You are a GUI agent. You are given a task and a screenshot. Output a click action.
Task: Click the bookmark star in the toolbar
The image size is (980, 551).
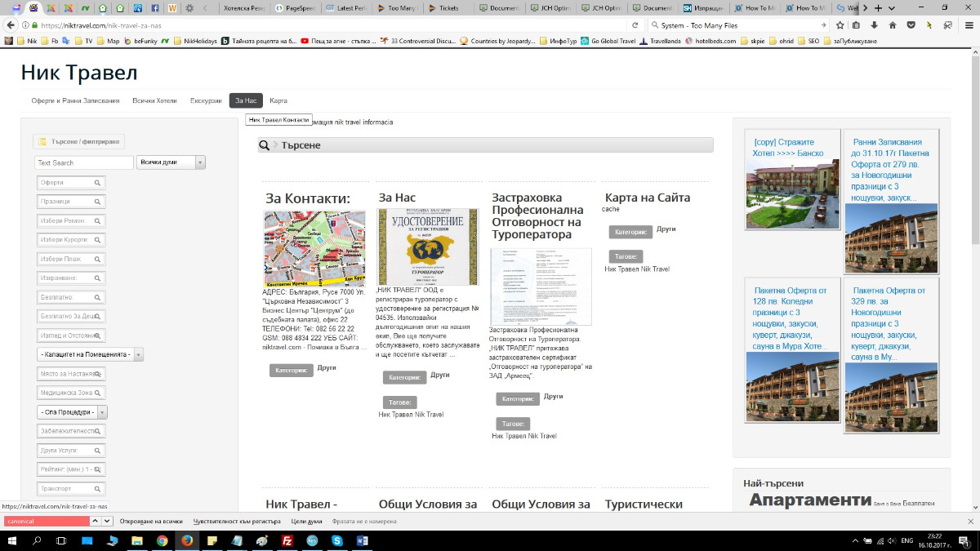point(840,25)
